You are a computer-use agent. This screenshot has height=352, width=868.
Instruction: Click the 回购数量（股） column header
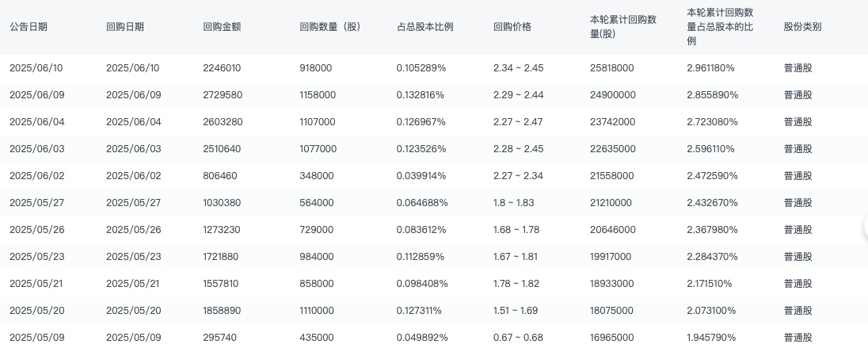click(330, 27)
